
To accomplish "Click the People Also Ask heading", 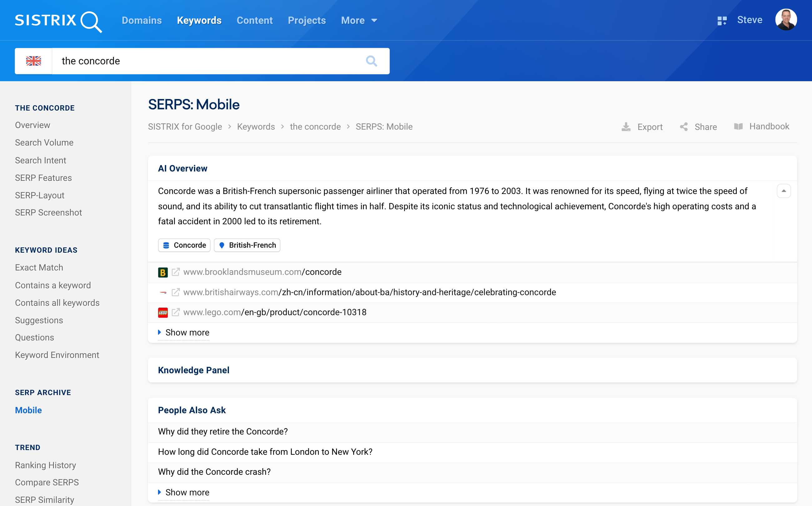I will tap(192, 410).
